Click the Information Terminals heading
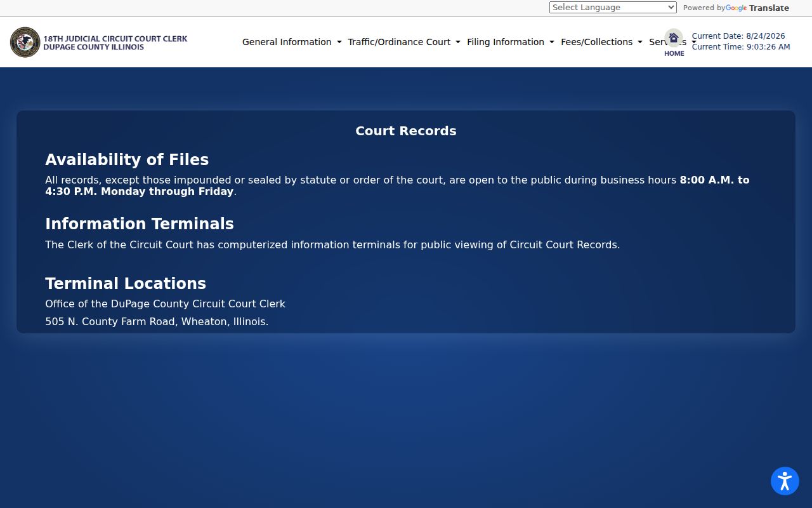812x508 pixels. point(140,224)
